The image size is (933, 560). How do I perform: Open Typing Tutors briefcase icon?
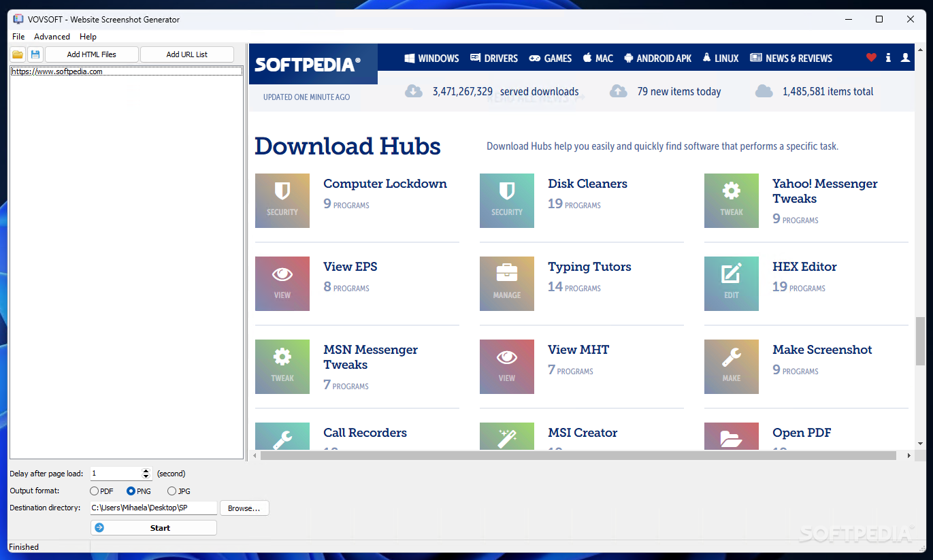point(507,284)
